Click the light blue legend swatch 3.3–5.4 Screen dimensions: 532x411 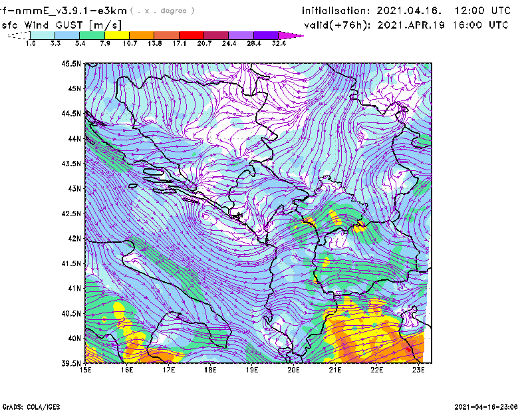tap(67, 35)
